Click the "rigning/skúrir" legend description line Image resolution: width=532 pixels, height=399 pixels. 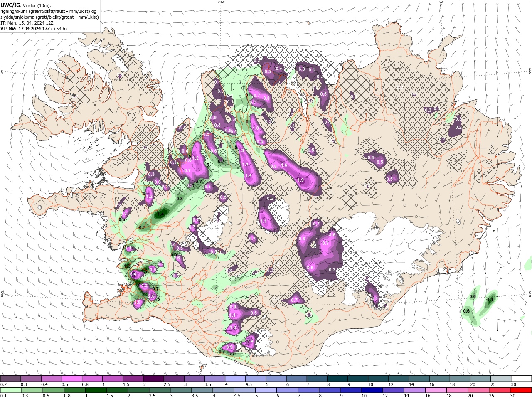click(49, 11)
